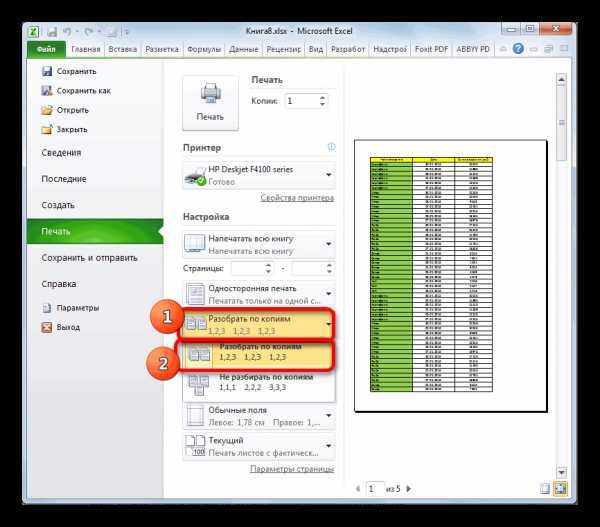Toggle Show Margins icon in preview
The width and height of the screenshot is (600, 527).
(545, 489)
